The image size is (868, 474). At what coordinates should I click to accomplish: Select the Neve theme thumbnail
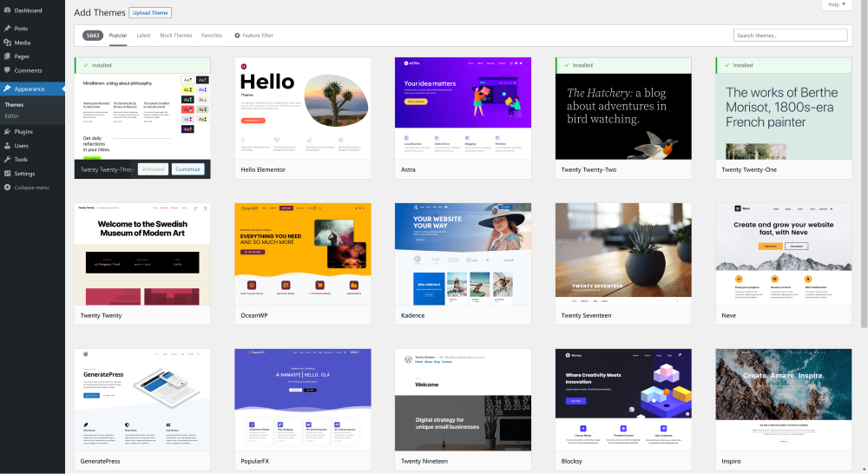click(784, 254)
